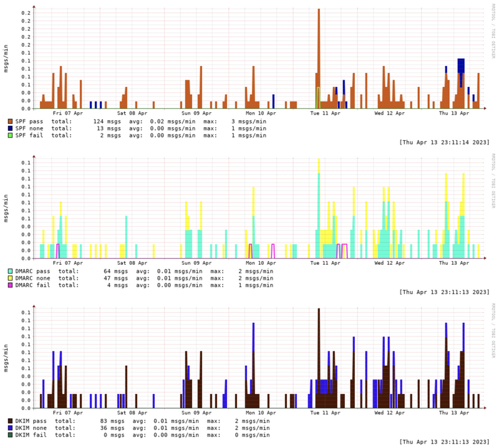The width and height of the screenshot is (499, 448).
Task: Click the '64 msgs' DMARC pass total
Action: (116, 271)
